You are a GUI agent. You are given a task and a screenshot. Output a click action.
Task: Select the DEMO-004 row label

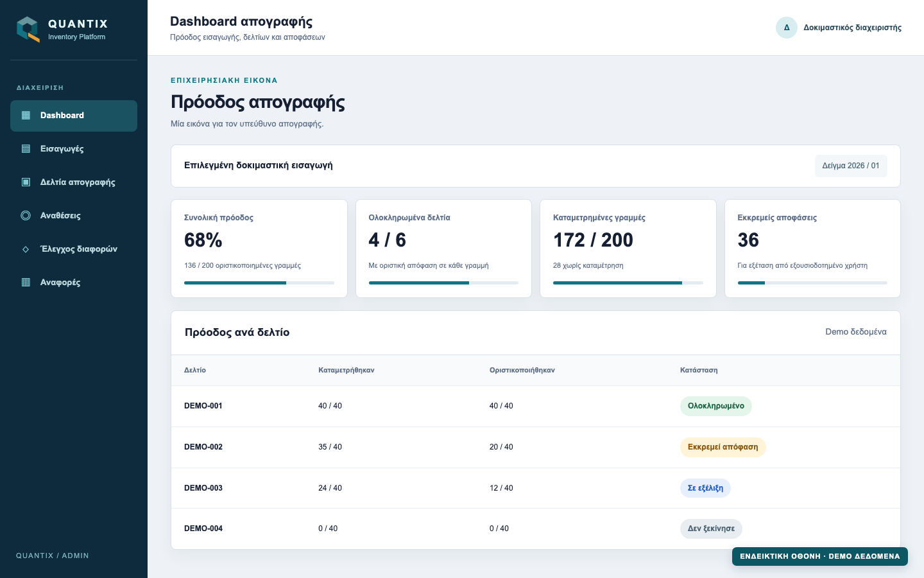(203, 529)
